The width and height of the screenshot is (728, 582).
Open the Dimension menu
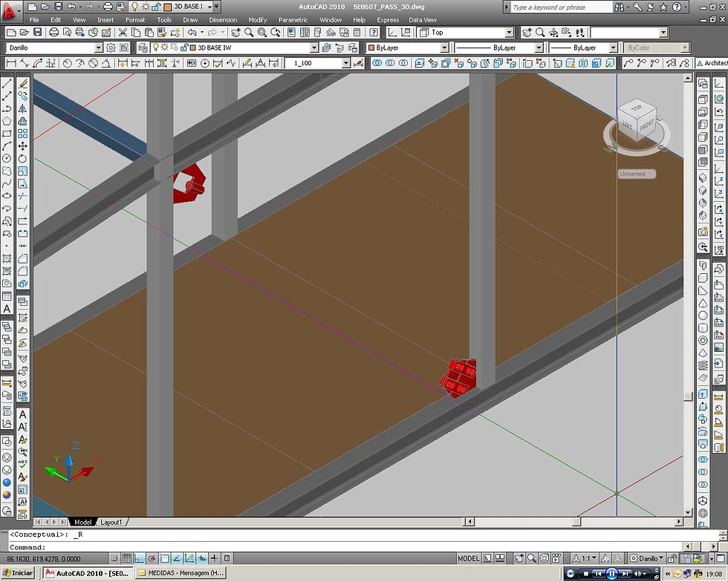[x=223, y=20]
